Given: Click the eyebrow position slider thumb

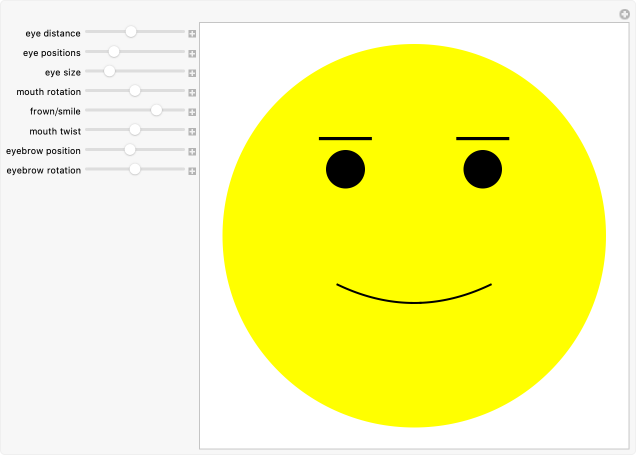Looking at the screenshot, I should click(129, 149).
